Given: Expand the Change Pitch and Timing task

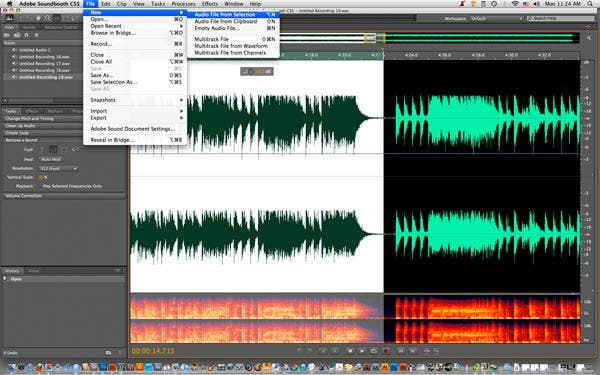Looking at the screenshot, I should point(42,119).
